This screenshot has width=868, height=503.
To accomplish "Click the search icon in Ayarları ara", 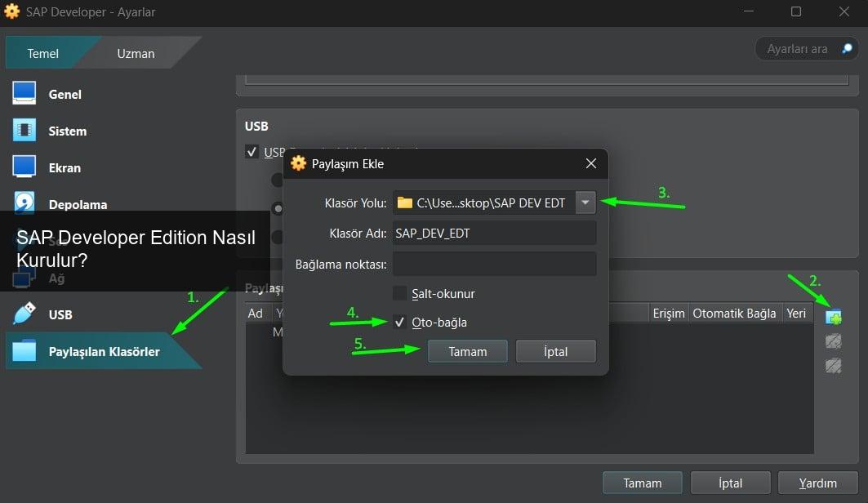I will pyautogui.click(x=846, y=49).
